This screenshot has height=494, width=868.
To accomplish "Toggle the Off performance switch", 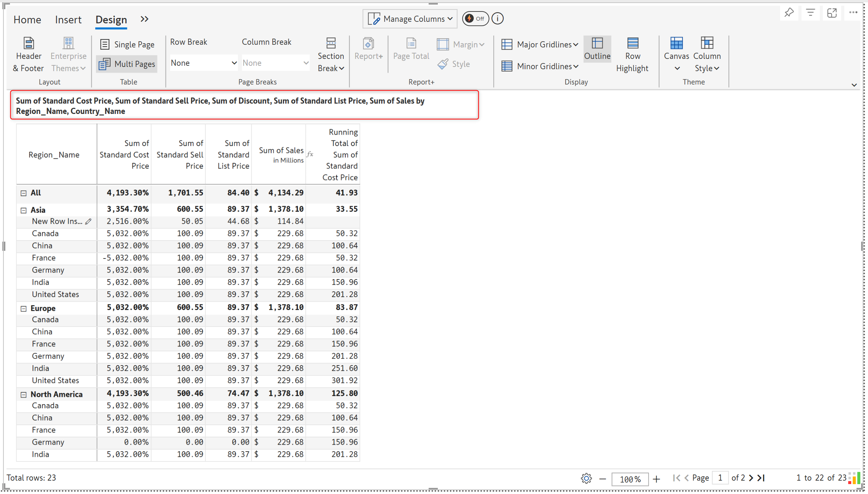I will coord(475,18).
